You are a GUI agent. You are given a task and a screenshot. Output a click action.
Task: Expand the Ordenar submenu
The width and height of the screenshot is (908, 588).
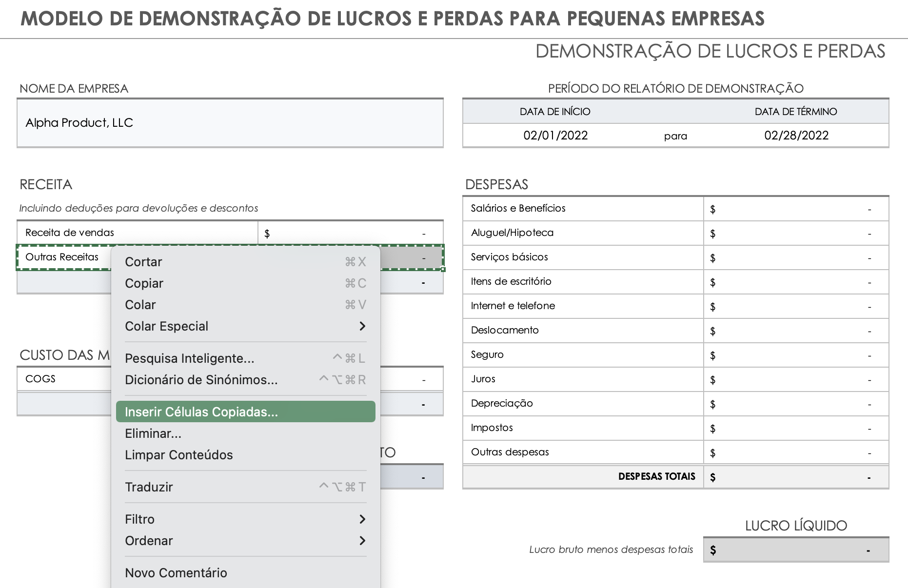tap(149, 541)
